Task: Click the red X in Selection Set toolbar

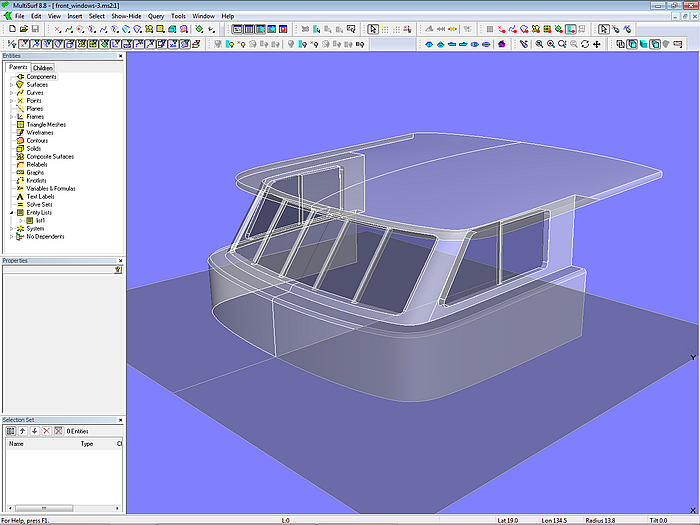Action: pos(46,431)
